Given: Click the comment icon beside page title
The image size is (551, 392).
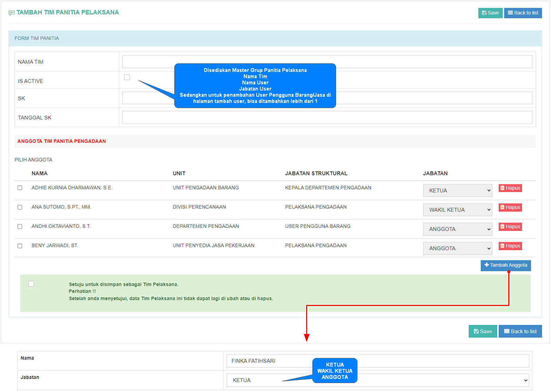Looking at the screenshot, I should pos(12,13).
